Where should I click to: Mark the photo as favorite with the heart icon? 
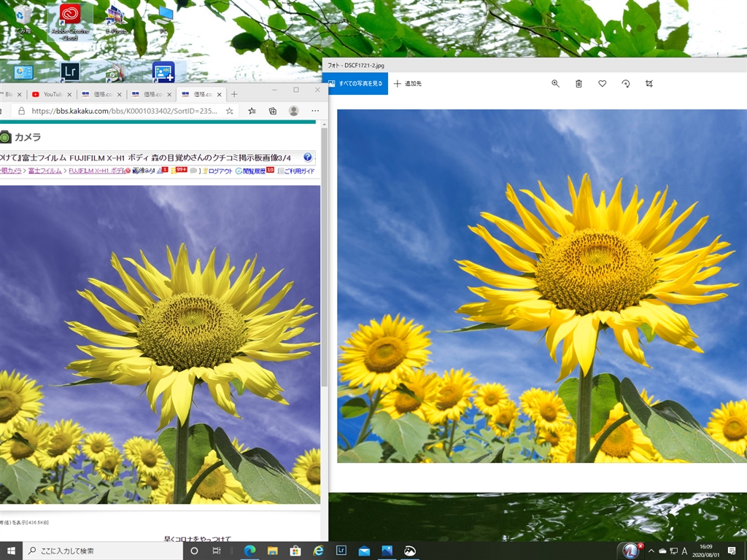point(602,83)
